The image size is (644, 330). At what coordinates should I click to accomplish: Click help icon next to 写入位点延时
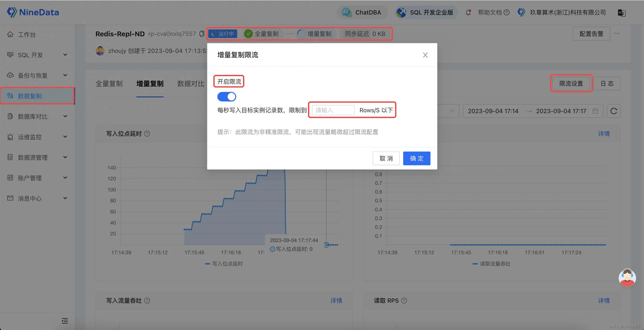(x=147, y=133)
